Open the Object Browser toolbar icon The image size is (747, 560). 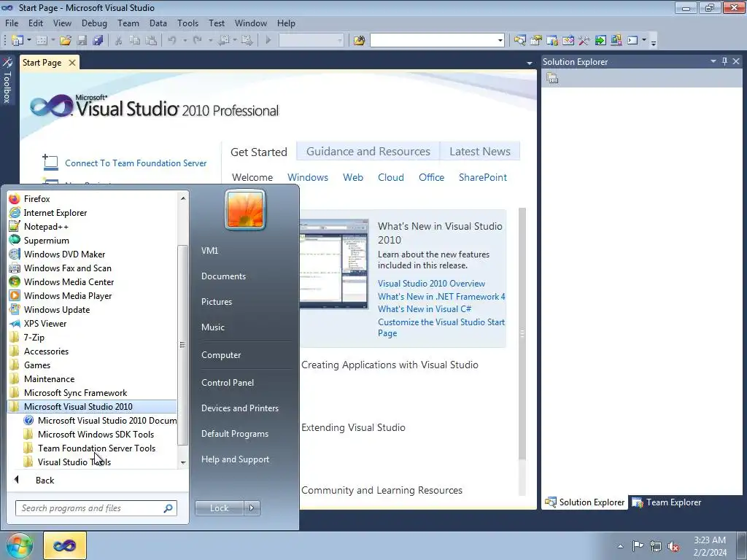pos(568,41)
